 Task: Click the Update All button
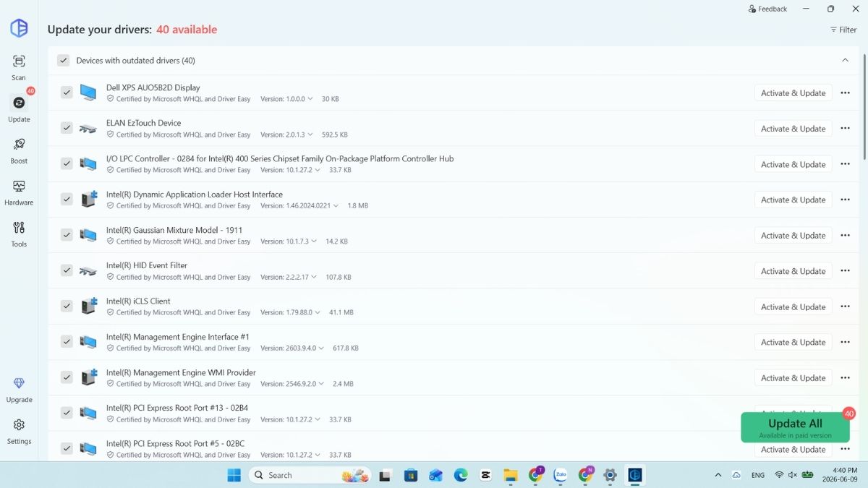795,427
